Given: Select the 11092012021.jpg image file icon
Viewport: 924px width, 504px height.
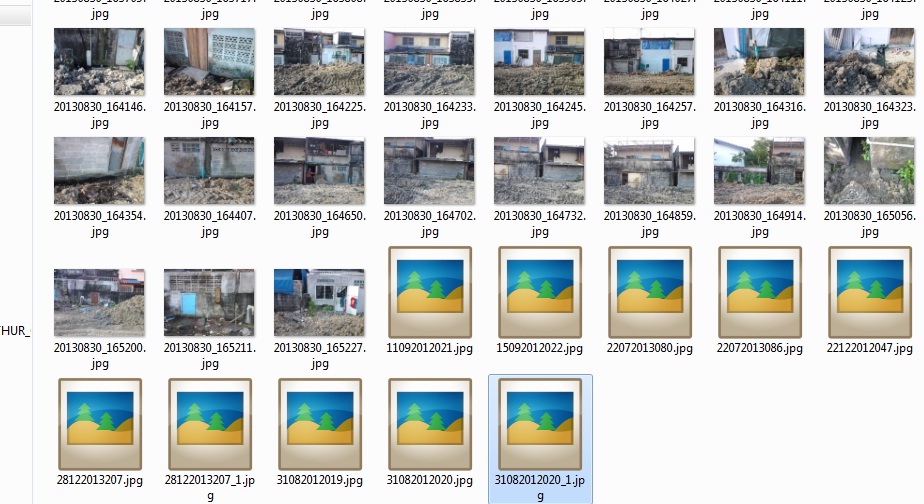Looking at the screenshot, I should [x=430, y=292].
